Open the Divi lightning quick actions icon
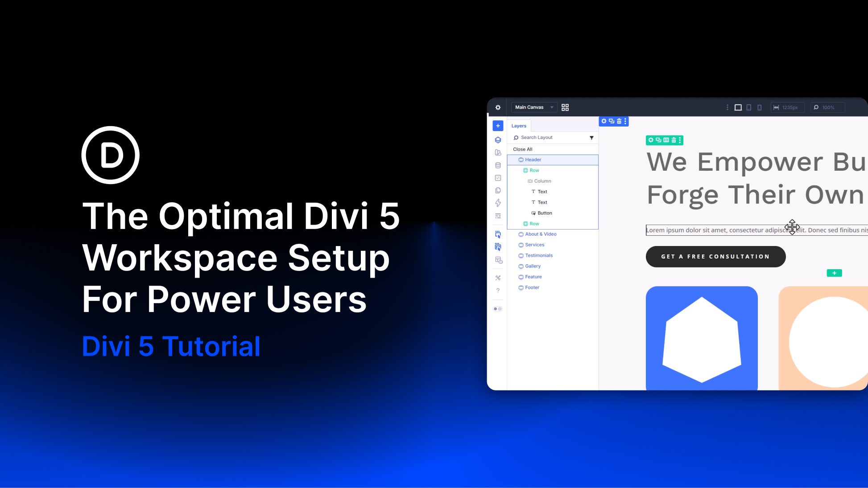The width and height of the screenshot is (868, 488). (x=498, y=202)
